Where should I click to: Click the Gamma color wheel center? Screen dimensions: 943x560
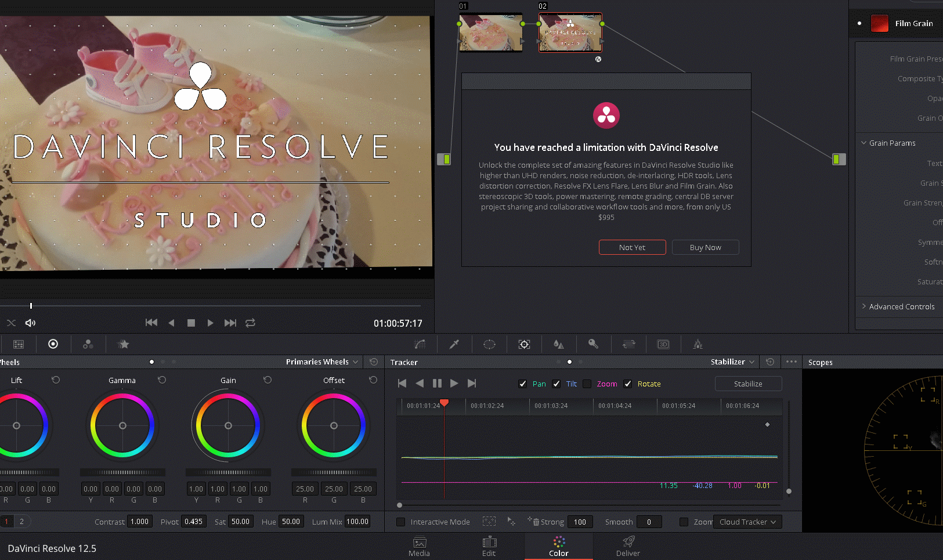coord(122,425)
